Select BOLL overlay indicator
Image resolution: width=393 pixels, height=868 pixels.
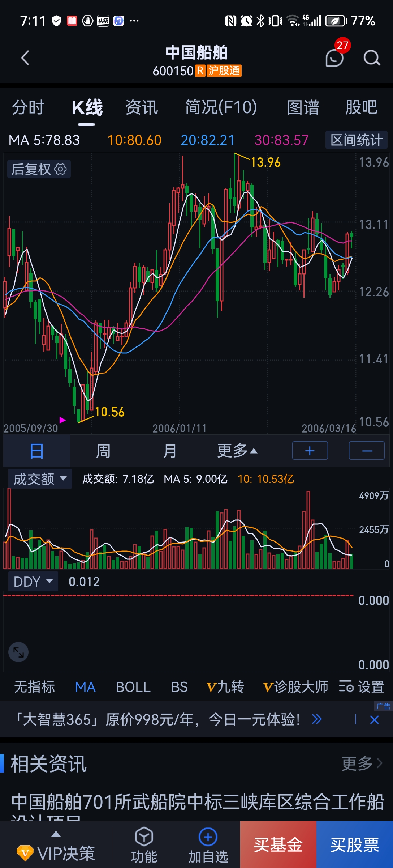point(133,686)
